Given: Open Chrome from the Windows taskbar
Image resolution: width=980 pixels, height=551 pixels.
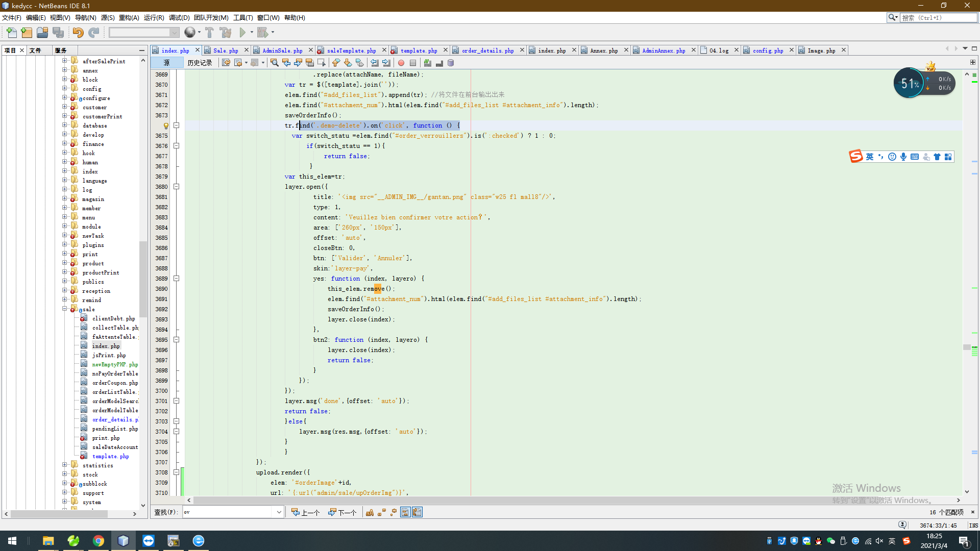Looking at the screenshot, I should 99,541.
